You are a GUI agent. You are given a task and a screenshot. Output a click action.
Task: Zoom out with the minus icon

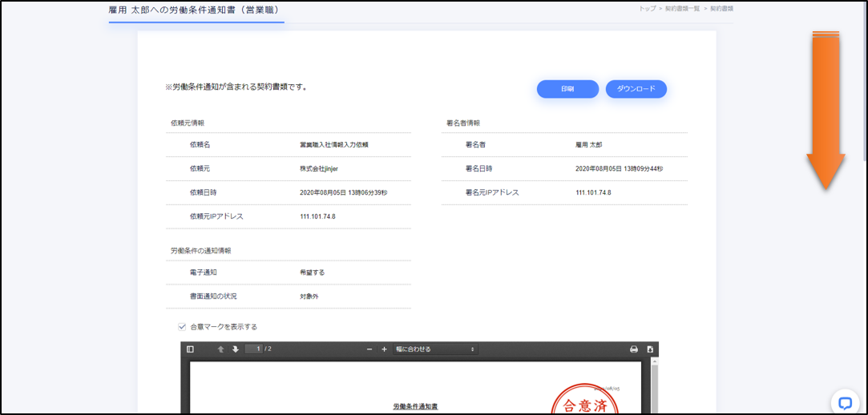(x=369, y=349)
